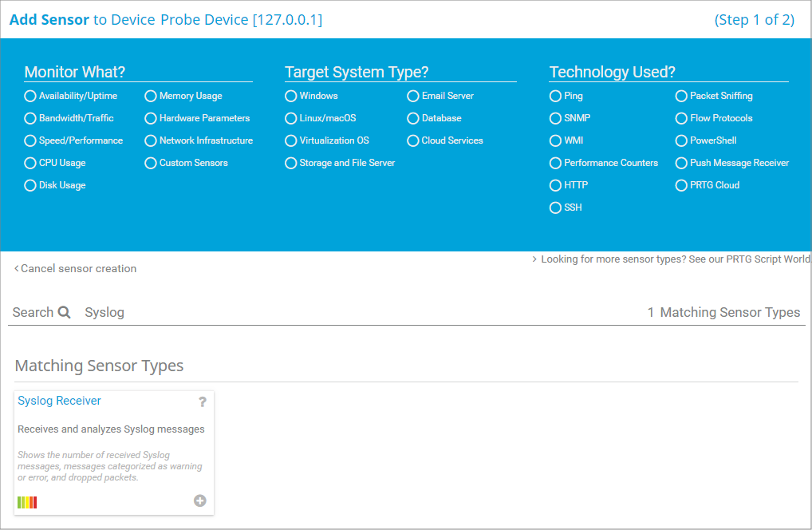Click Cancel sensor creation link
This screenshot has width=812, height=530.
[x=76, y=269]
